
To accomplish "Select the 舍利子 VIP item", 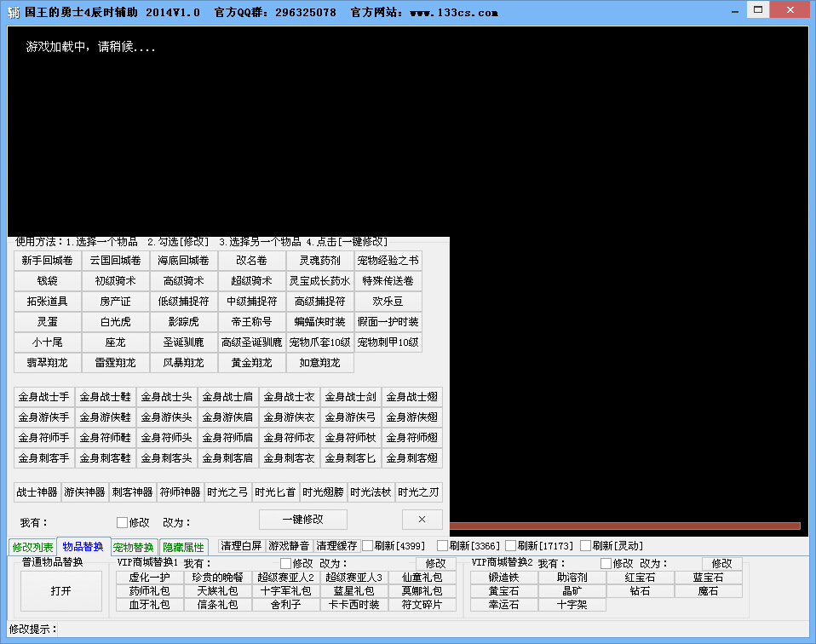I will click(286, 605).
